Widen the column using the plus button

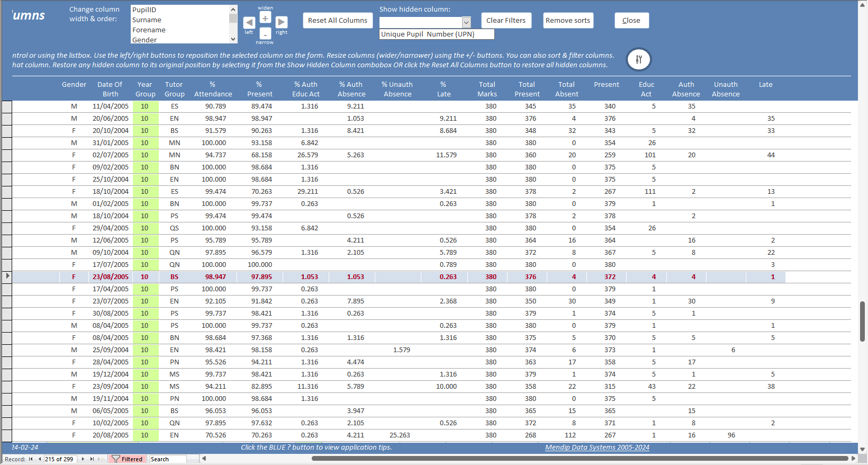click(265, 18)
